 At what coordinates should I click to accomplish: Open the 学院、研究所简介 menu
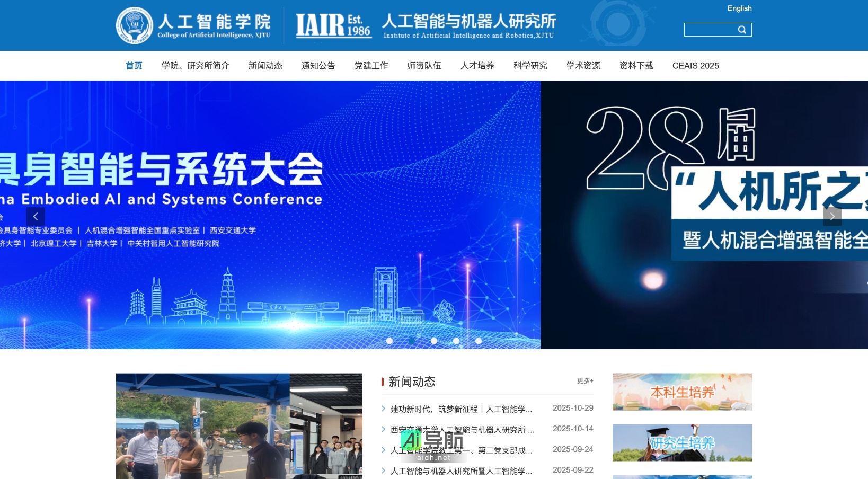[x=195, y=66]
